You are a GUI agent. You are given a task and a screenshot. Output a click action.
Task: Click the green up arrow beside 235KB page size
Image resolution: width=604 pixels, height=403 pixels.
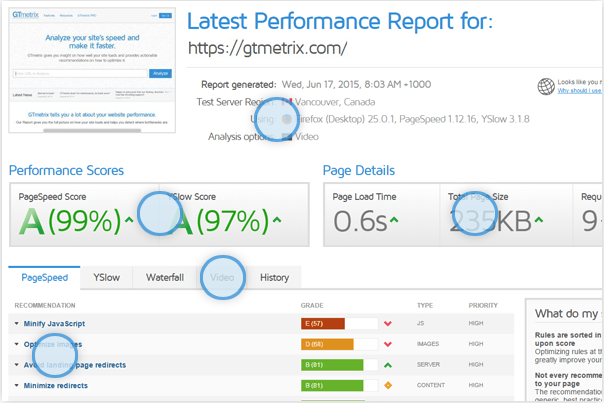tap(539, 220)
